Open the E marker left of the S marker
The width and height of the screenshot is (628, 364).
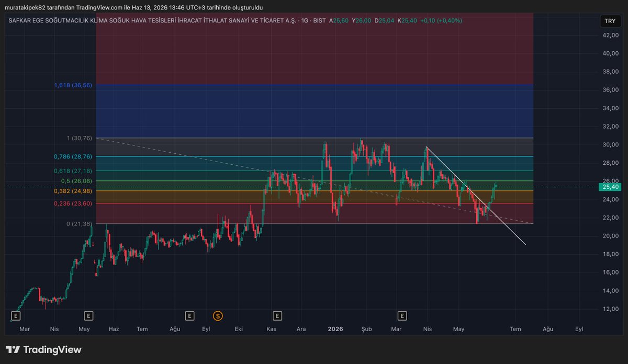(189, 315)
